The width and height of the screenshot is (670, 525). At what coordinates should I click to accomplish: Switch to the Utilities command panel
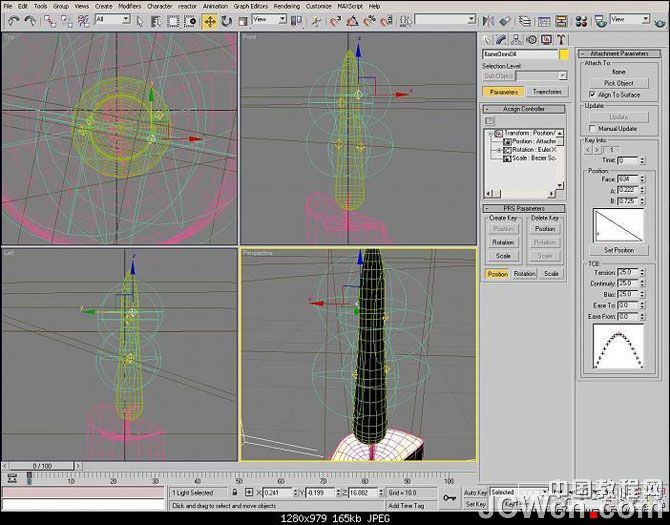point(561,40)
